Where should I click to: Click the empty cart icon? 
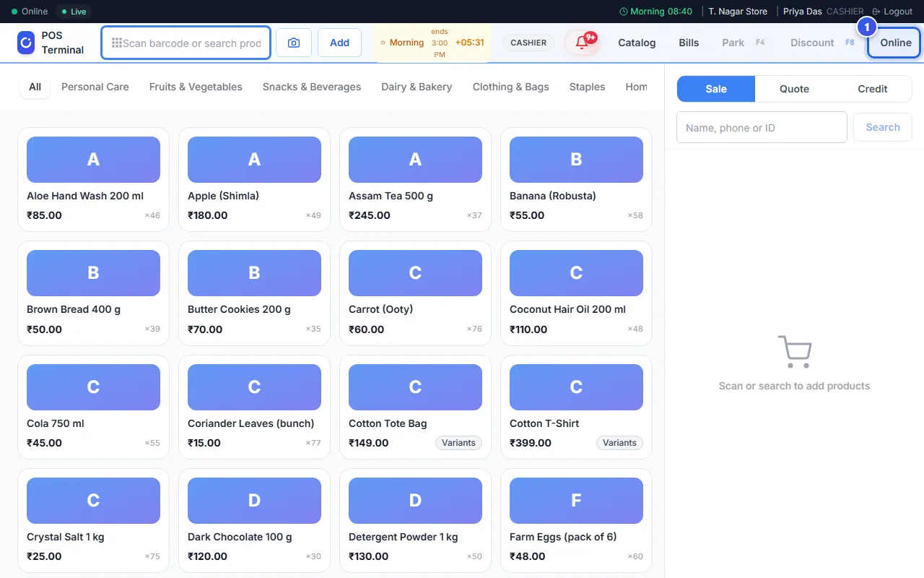(794, 351)
